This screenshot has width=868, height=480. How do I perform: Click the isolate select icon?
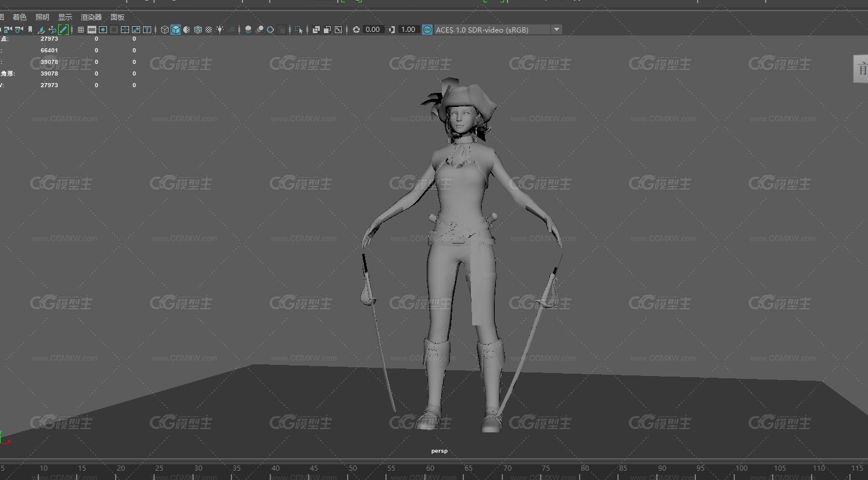click(299, 30)
